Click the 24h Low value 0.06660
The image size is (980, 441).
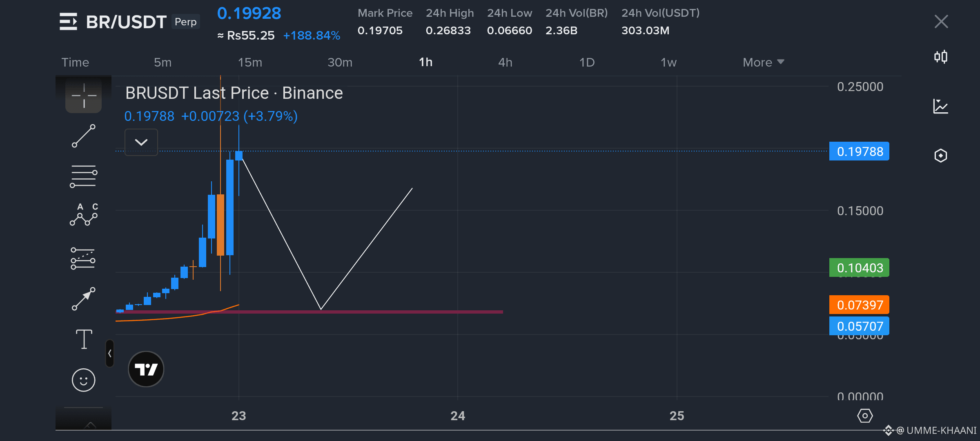[510, 30]
